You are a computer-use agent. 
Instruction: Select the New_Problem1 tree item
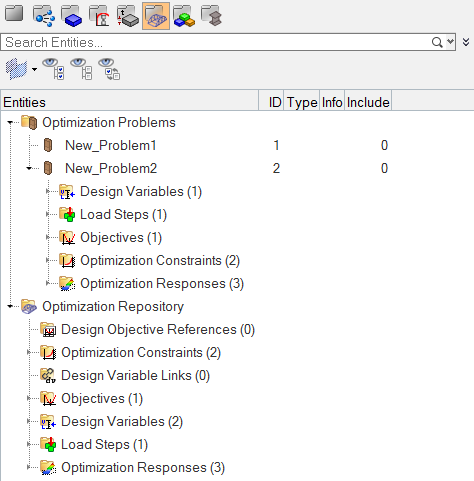pyautogui.click(x=111, y=145)
